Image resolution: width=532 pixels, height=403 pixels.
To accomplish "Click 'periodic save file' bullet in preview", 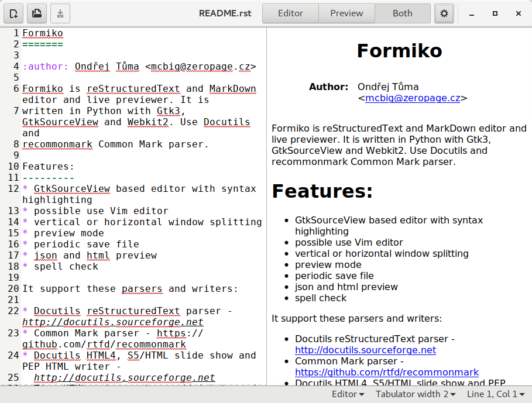I will (x=334, y=276).
